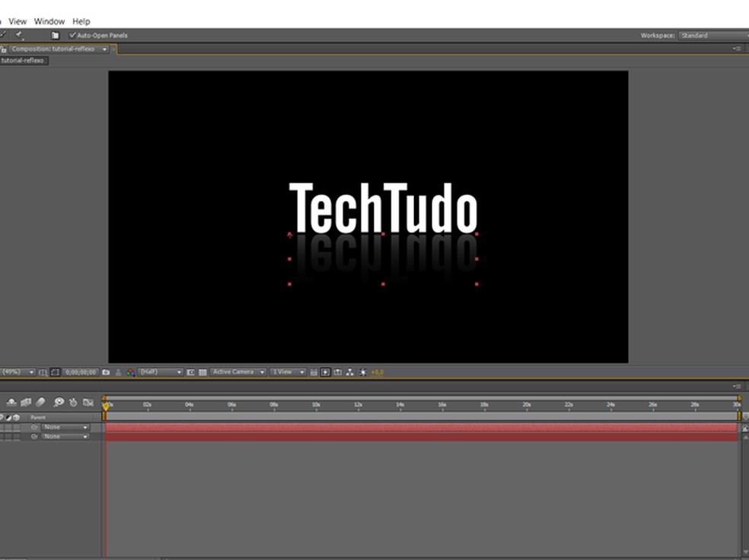
Task: Click the work area end handle
Action: click(x=739, y=416)
